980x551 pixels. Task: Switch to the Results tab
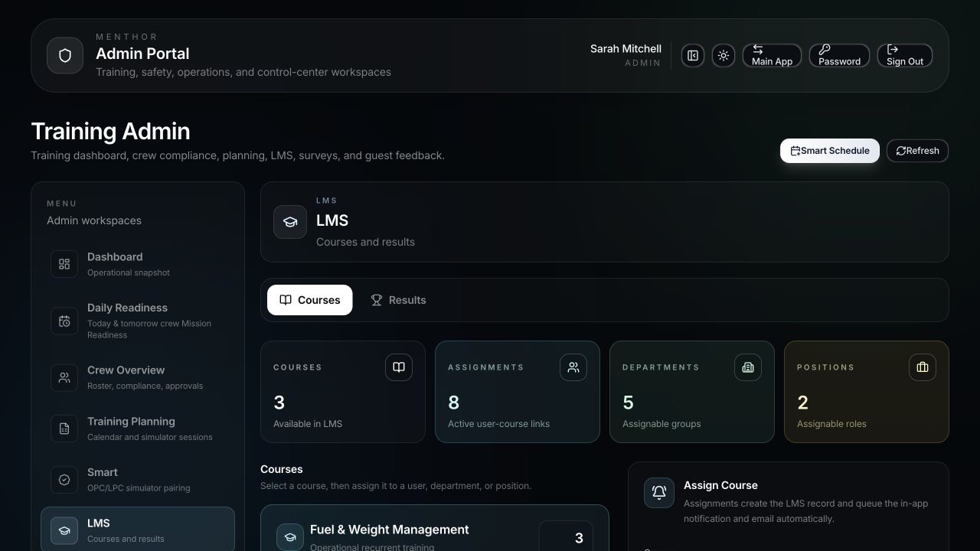pyautogui.click(x=398, y=300)
